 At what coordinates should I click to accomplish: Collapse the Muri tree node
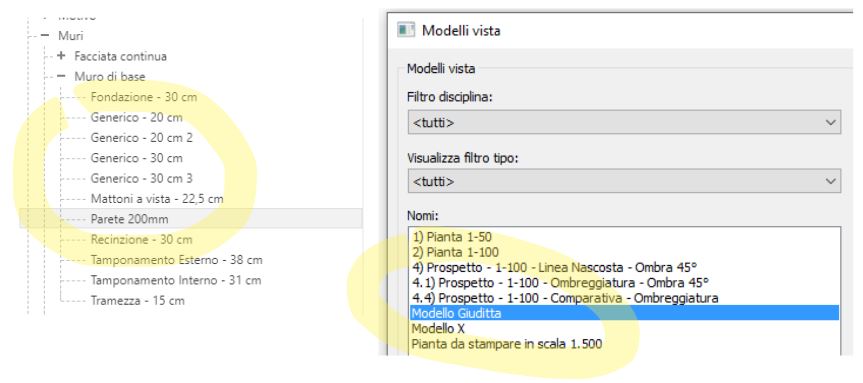tap(45, 36)
